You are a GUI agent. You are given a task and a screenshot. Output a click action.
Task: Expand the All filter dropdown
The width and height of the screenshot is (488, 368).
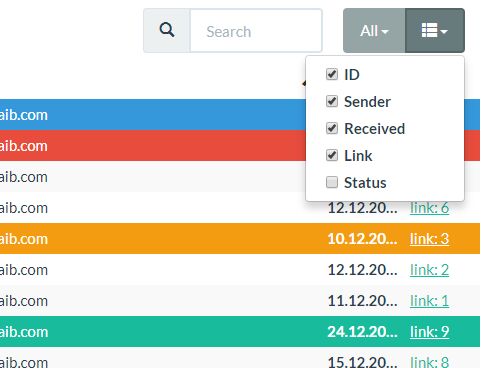click(x=374, y=31)
